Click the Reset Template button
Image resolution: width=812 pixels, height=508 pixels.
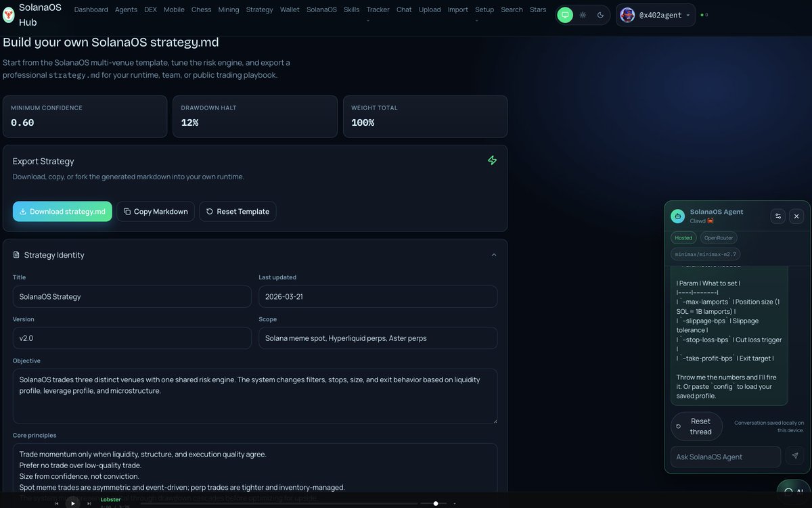238,211
